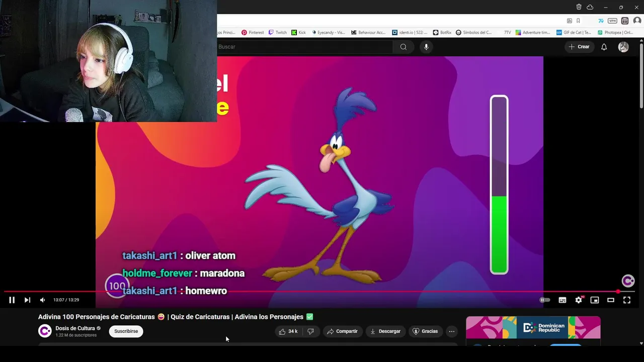Screen dimensions: 644x362
Task: Enable miniplayer mode
Action: pos(595,300)
